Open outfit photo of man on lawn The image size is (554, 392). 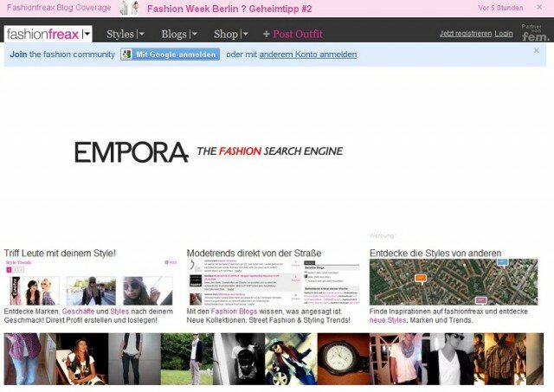click(x=187, y=359)
